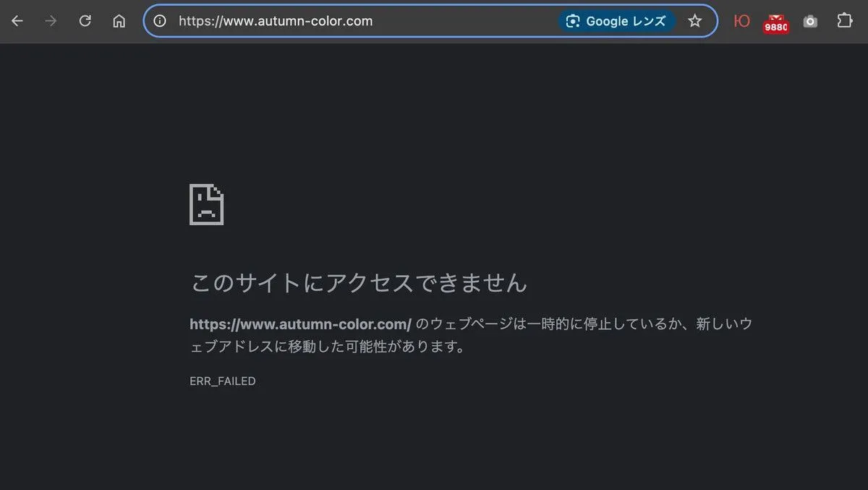Open the red Ю extension
This screenshot has width=868, height=490.
tap(741, 21)
